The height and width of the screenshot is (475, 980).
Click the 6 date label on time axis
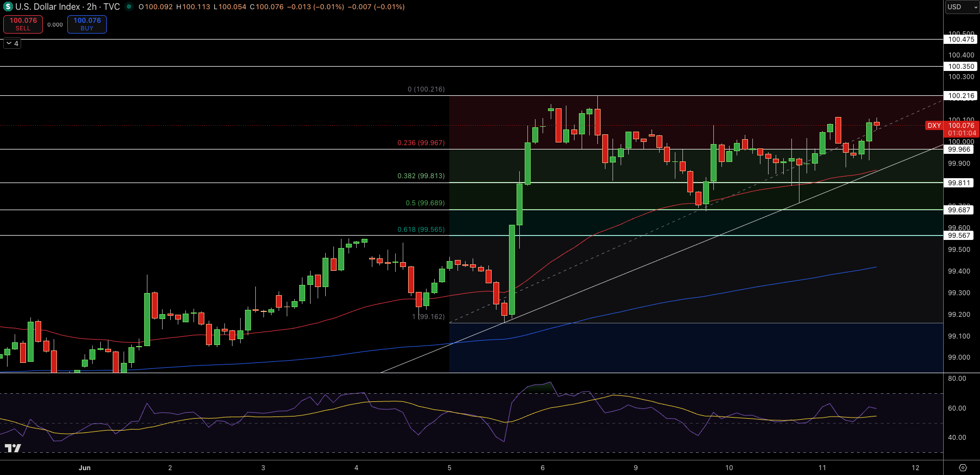tap(543, 468)
